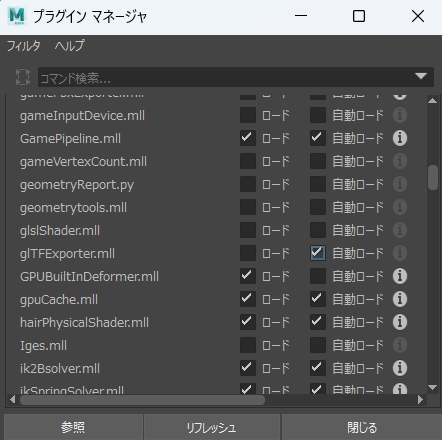Click the horizontal scroll right arrow
This screenshot has width=442, height=440.
pyautogui.click(x=421, y=399)
